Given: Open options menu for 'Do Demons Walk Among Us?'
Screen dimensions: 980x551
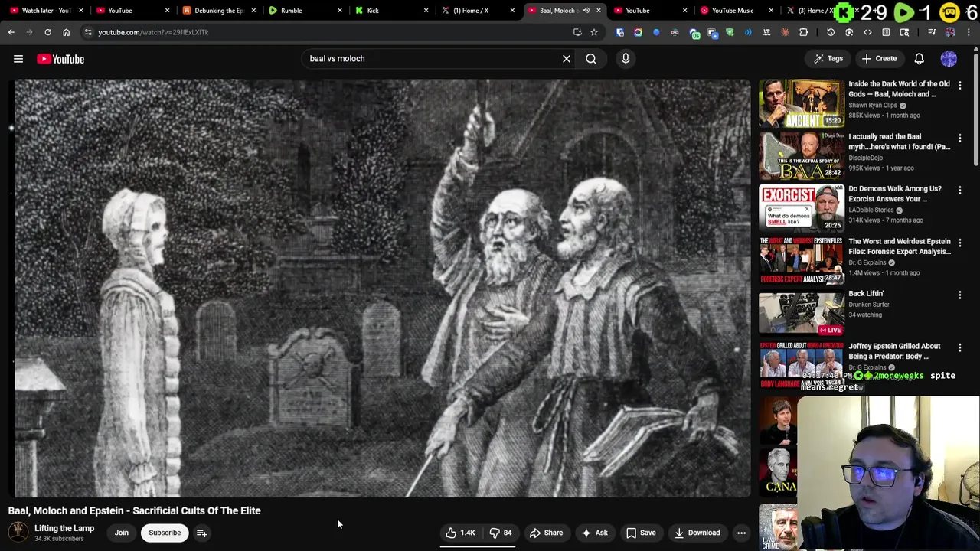Looking at the screenshot, I should click(959, 191).
